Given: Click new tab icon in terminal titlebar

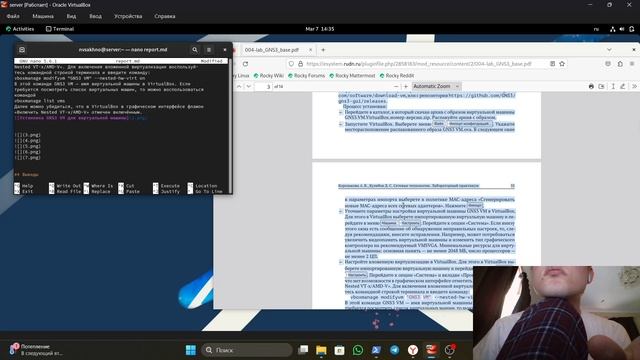Looking at the screenshot, I should [x=22, y=50].
